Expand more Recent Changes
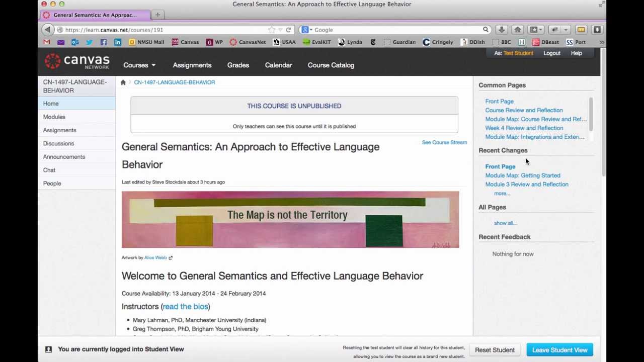The width and height of the screenshot is (644, 362). pyautogui.click(x=502, y=194)
